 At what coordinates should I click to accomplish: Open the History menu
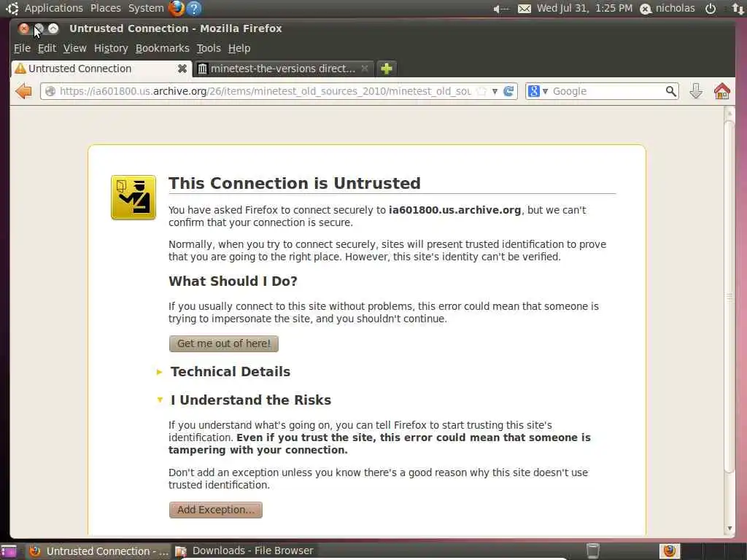pyautogui.click(x=111, y=48)
